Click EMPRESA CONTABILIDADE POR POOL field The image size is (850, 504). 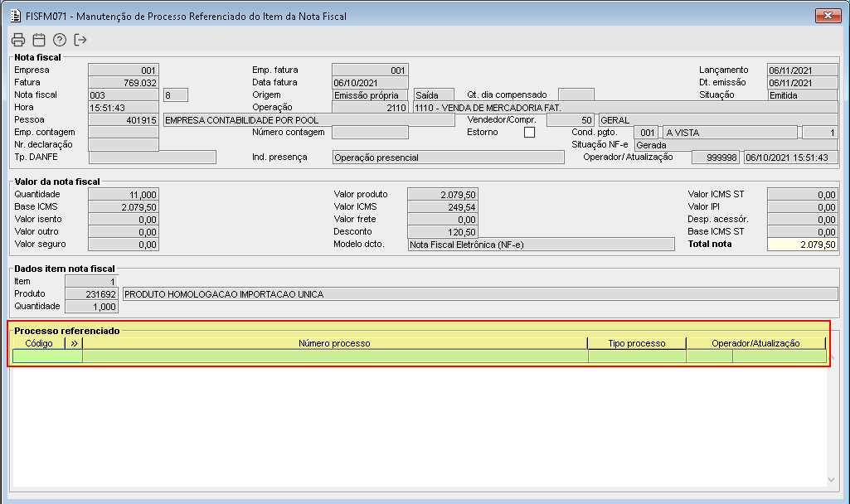point(309,119)
